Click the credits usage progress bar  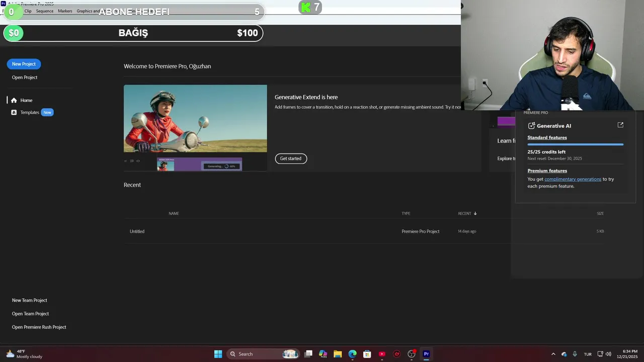pos(575,145)
